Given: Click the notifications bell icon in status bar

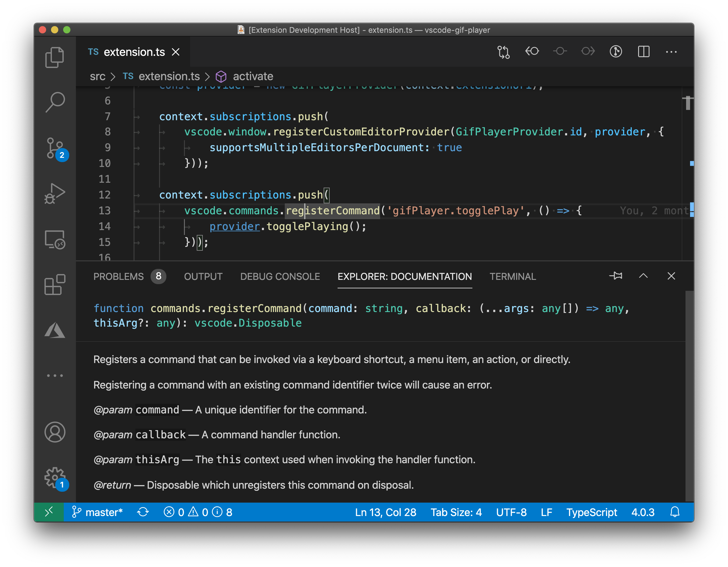Looking at the screenshot, I should tap(674, 512).
